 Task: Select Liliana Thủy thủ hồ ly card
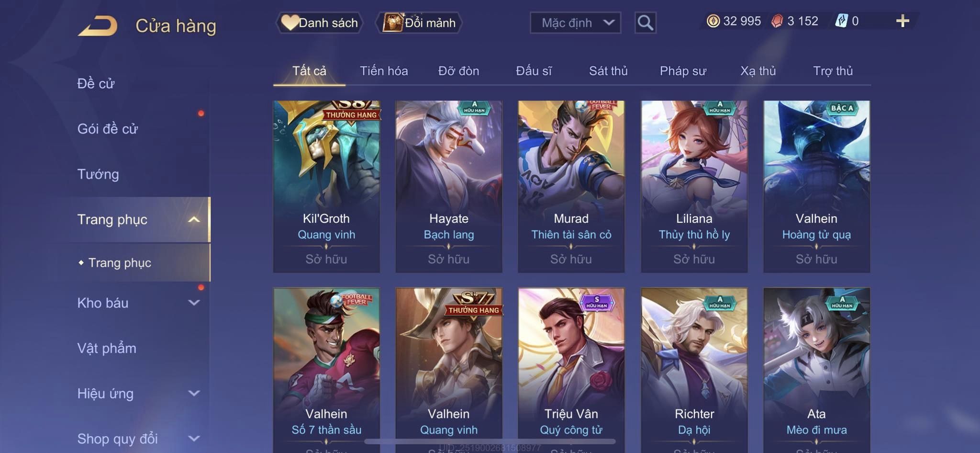pyautogui.click(x=694, y=186)
